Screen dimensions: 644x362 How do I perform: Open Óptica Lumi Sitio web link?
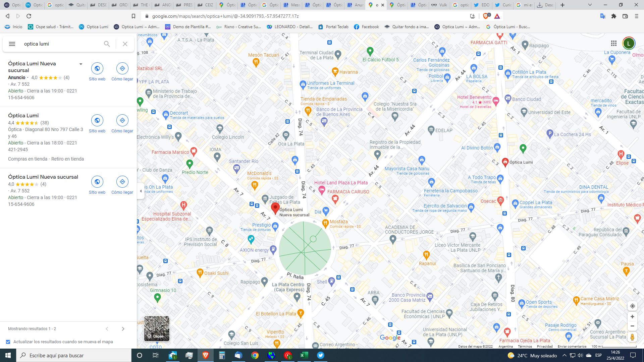pyautogui.click(x=97, y=120)
